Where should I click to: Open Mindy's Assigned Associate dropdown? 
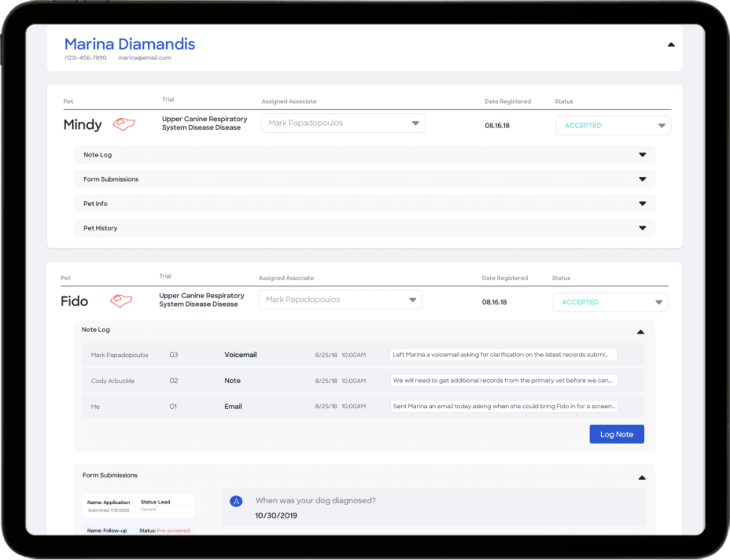(x=343, y=123)
